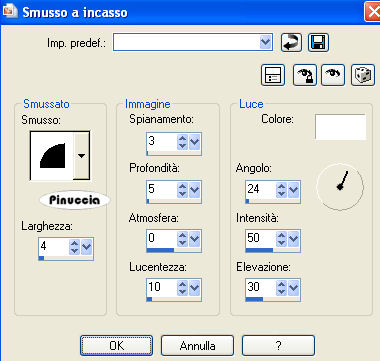Open Angolo slider popup arrow

click(x=293, y=190)
